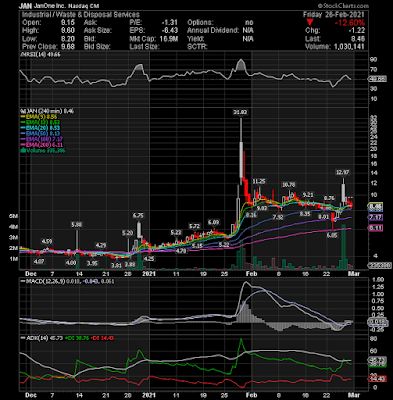Click the RSI(14) 49.66 indicator title
Viewport: 393px width, 400px height.
(41, 54)
